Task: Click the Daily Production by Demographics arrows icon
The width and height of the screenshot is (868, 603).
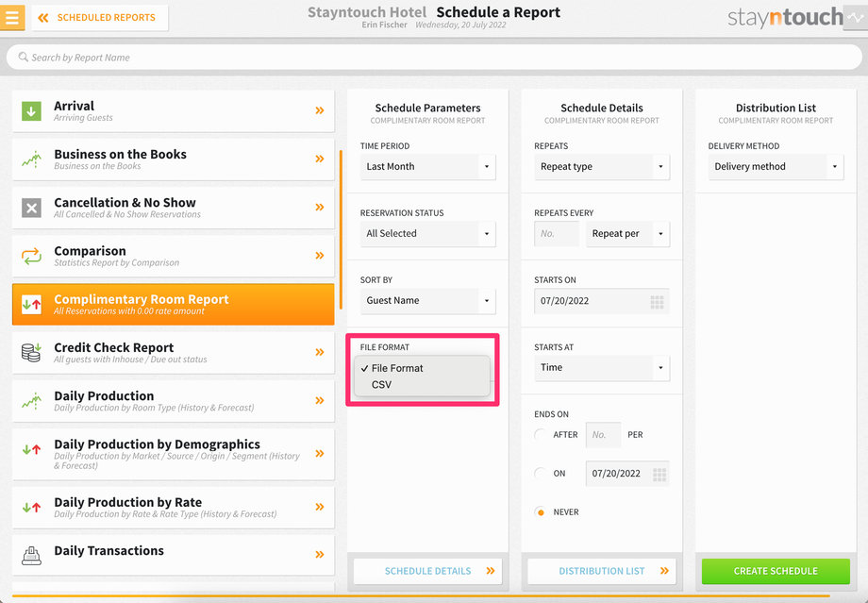Action: pyautogui.click(x=31, y=449)
